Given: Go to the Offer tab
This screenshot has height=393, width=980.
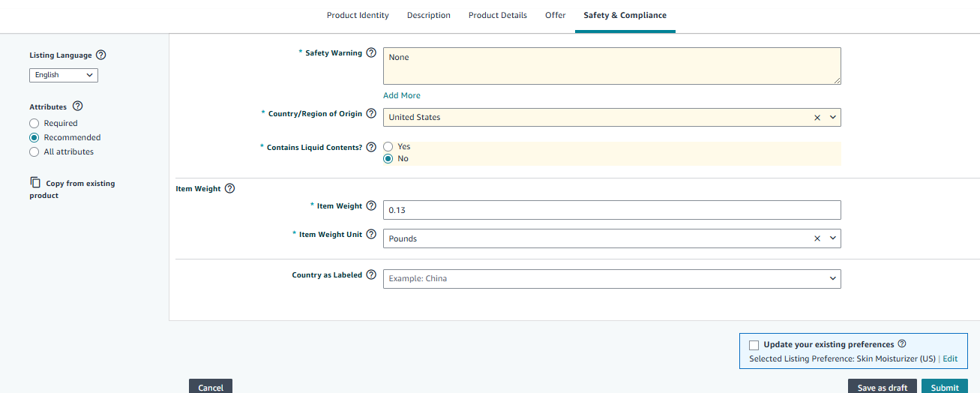Looking at the screenshot, I should click(x=555, y=15).
